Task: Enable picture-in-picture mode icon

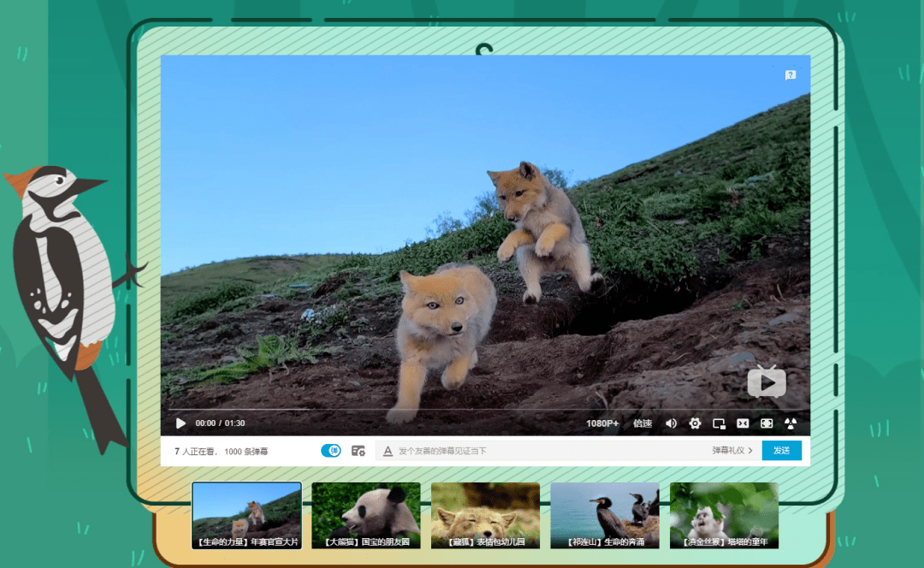Action: click(x=719, y=423)
